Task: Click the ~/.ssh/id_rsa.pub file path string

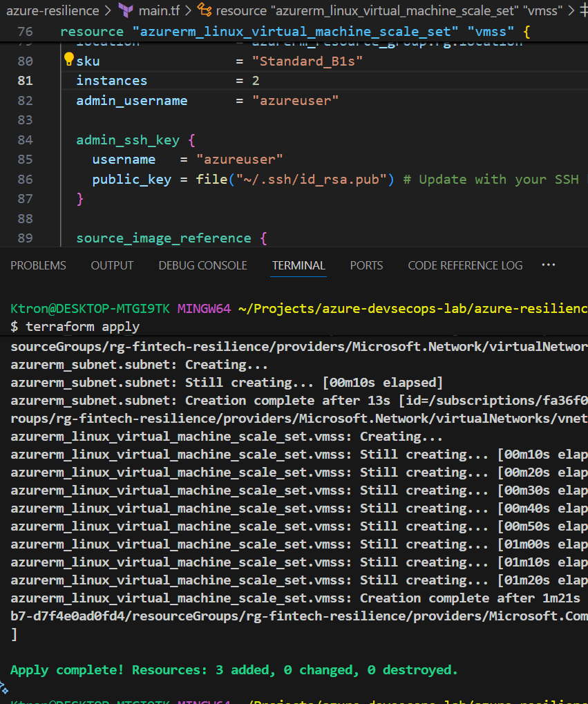Action: point(311,180)
